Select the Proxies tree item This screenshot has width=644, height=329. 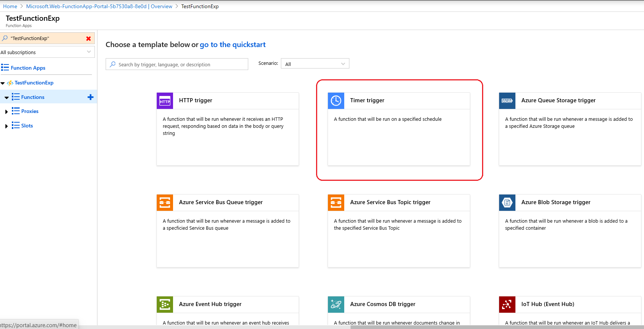(x=30, y=111)
